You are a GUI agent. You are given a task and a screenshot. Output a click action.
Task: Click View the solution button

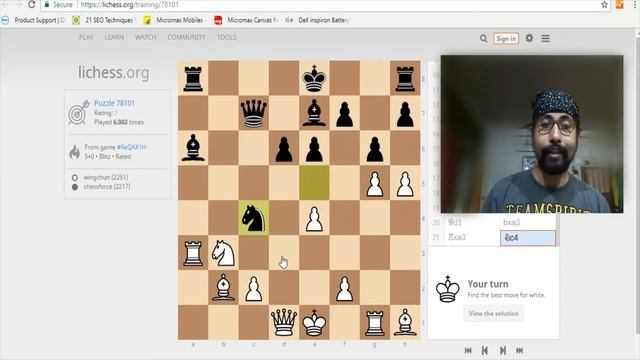493,313
